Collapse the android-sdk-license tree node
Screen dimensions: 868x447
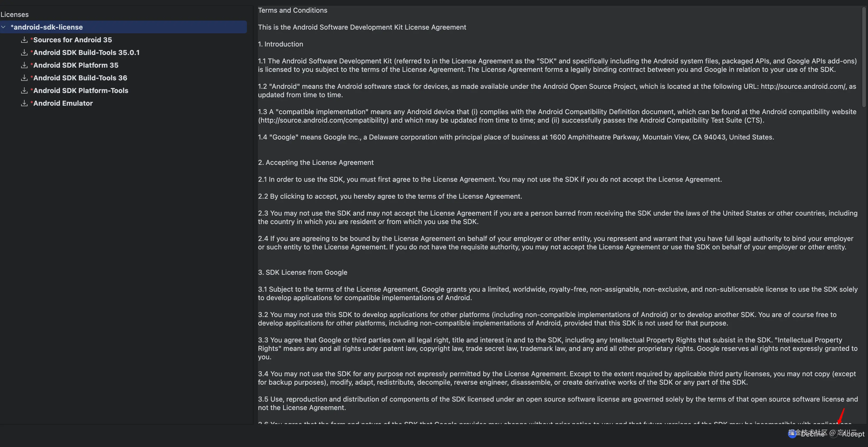3,27
